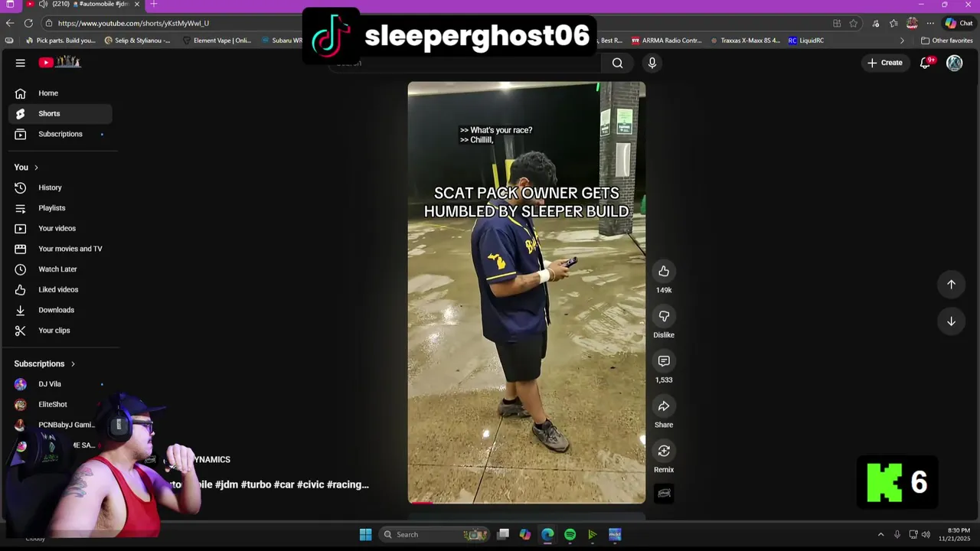Start voice search with the microphone
The height and width of the screenshot is (551, 980).
(x=652, y=63)
